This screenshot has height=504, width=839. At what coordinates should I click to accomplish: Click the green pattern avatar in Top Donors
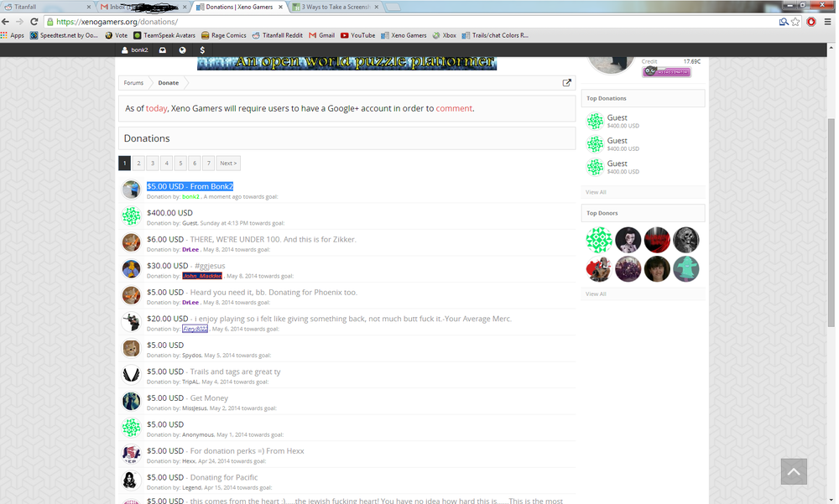coord(599,240)
